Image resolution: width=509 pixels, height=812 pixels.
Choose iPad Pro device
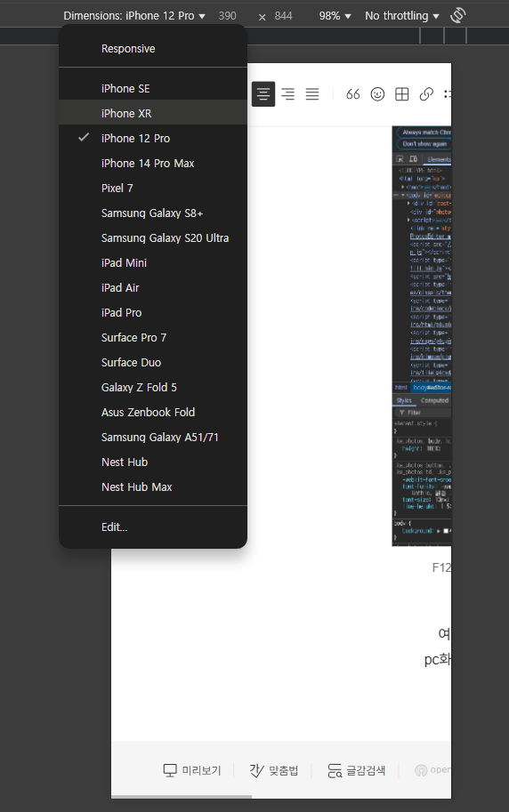click(x=153, y=312)
